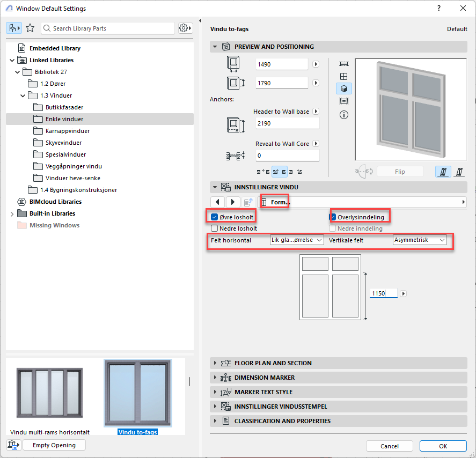Open the Vertikale felt dropdown
476x458 pixels.
pyautogui.click(x=420, y=240)
